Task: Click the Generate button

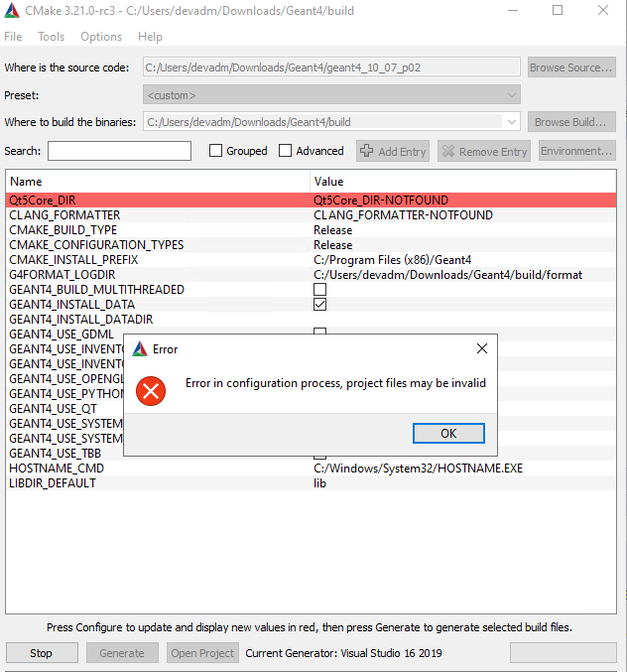Action: pos(122,653)
